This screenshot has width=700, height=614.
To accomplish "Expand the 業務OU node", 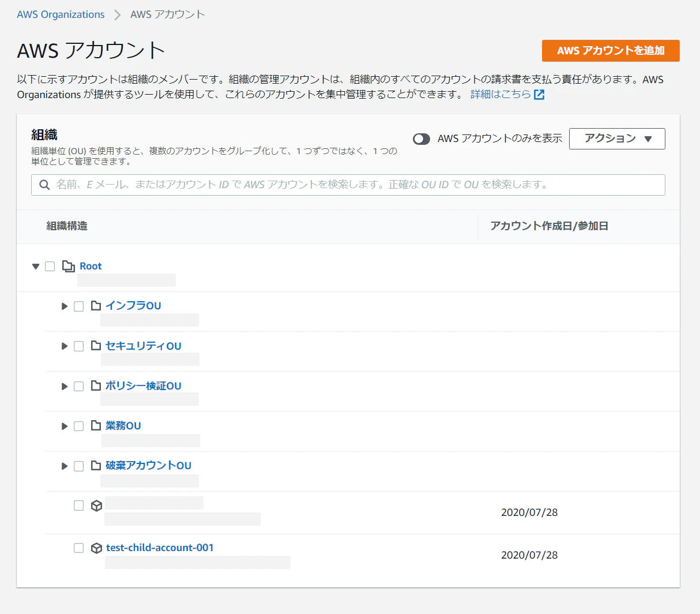I will 65,426.
